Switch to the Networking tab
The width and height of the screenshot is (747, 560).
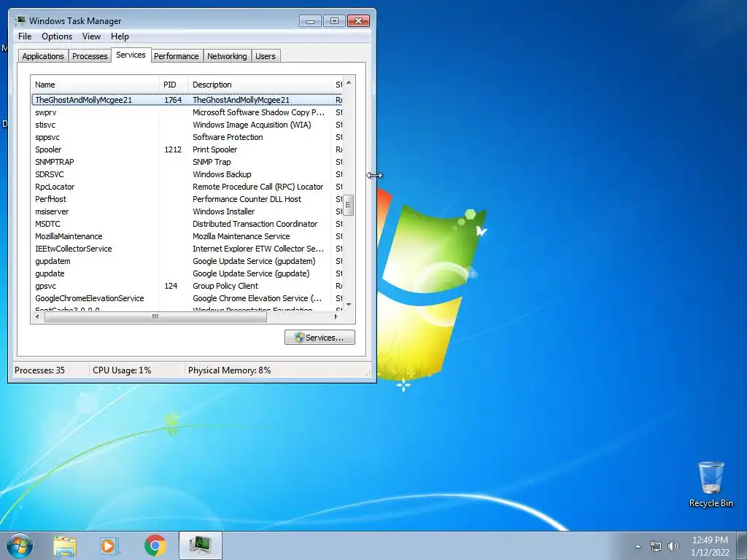tap(227, 56)
